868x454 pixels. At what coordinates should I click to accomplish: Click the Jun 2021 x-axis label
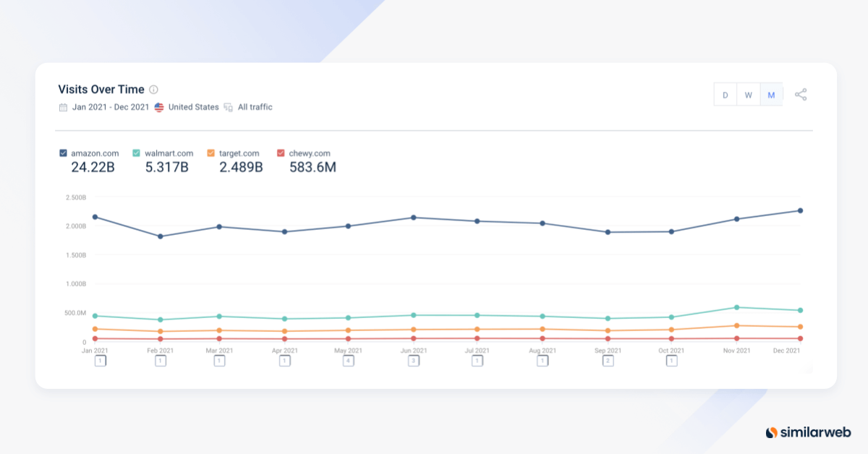(x=413, y=351)
